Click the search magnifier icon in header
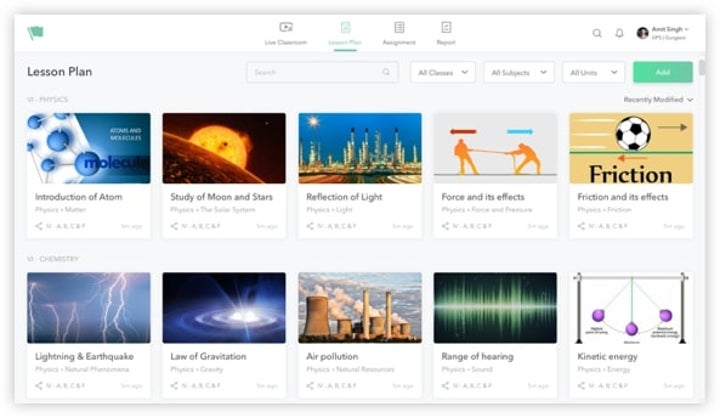Viewport: 720px width, 418px height. pos(597,33)
